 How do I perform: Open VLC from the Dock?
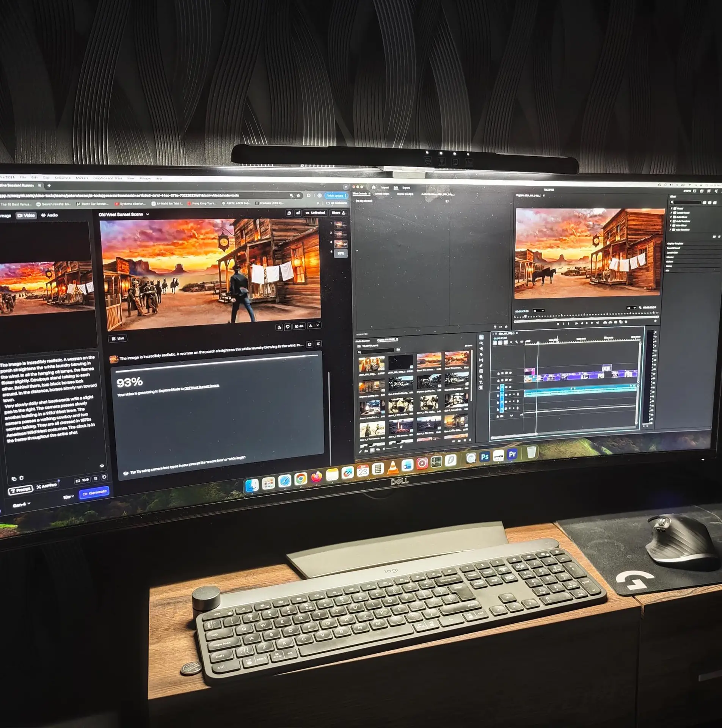(392, 467)
